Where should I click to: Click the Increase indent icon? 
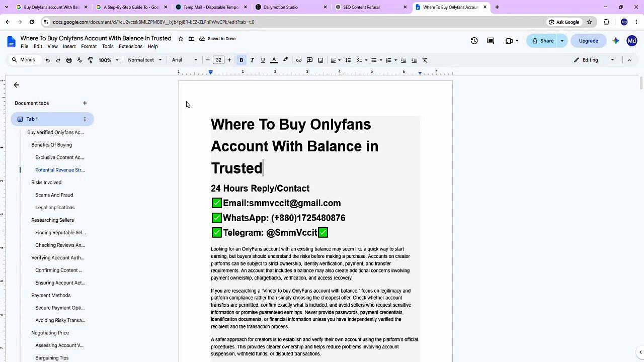(414, 60)
